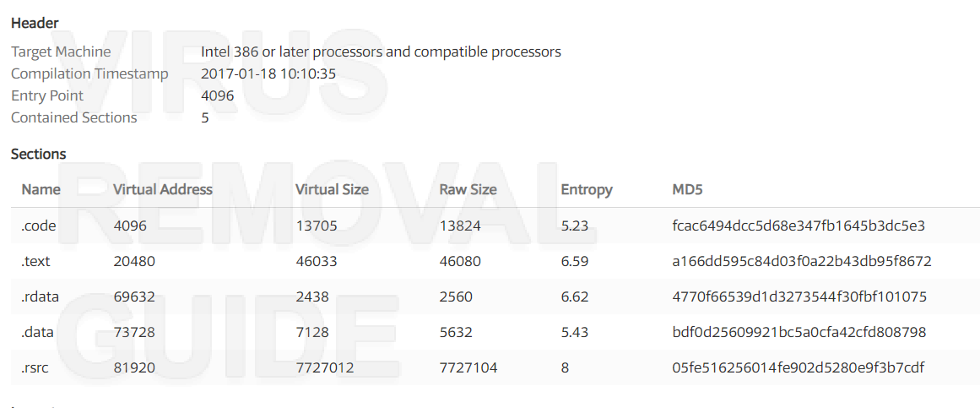Click the Raw Size column header
Viewport: 980px width, 408px height.
pos(468,189)
